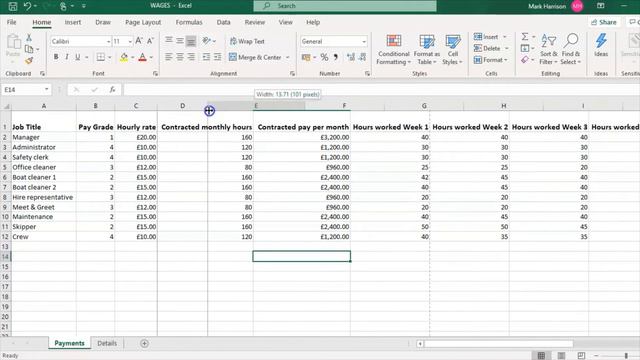This screenshot has height=360, width=640.
Task: Cut the selection with the scissors icon
Action: click(29, 38)
